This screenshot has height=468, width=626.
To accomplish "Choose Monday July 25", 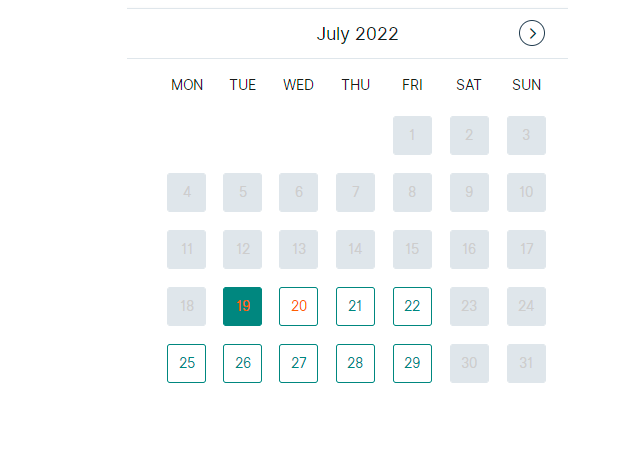I will click(x=186, y=363).
